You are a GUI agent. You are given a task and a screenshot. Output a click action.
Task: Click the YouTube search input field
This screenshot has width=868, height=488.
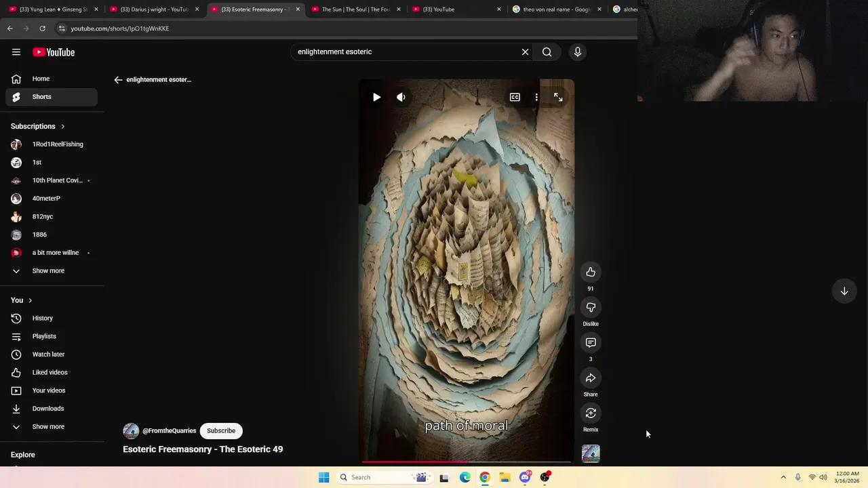point(407,52)
